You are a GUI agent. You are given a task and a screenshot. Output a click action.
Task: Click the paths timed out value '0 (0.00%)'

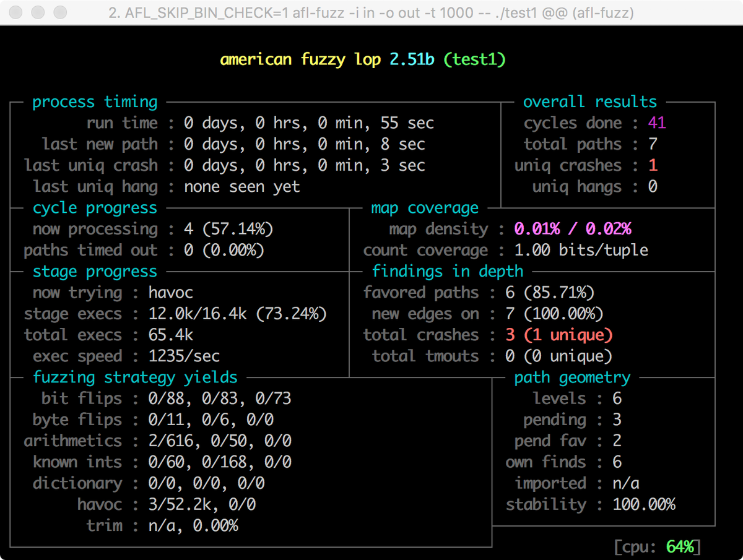click(224, 250)
